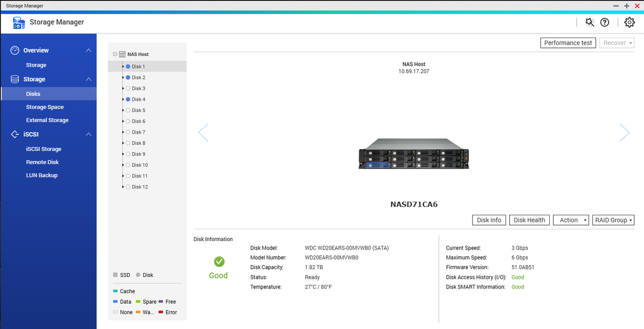Click the NASD71CA6 device name

[414, 204]
